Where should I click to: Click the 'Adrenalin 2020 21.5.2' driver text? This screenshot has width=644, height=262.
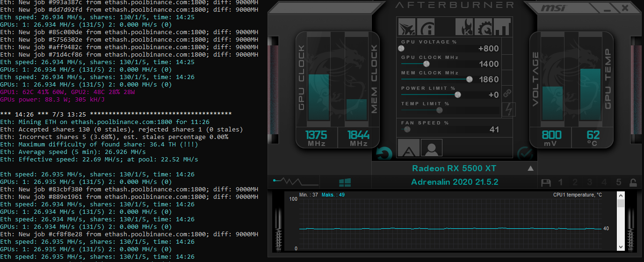pyautogui.click(x=455, y=182)
